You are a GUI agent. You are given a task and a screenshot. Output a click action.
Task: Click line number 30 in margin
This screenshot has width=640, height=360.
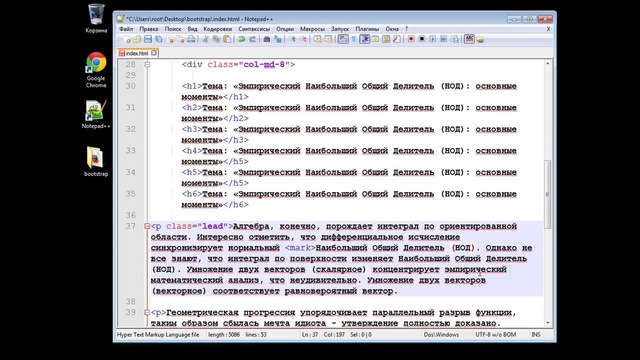pyautogui.click(x=131, y=86)
